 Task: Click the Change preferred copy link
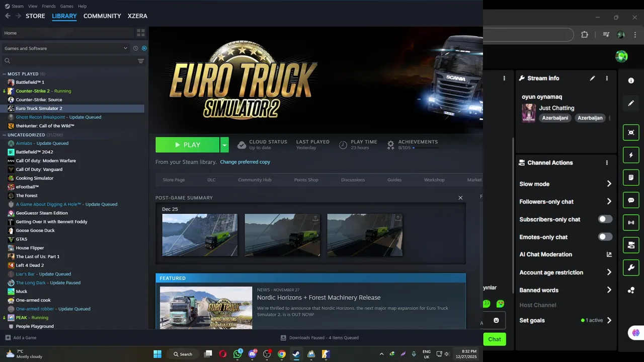(245, 162)
